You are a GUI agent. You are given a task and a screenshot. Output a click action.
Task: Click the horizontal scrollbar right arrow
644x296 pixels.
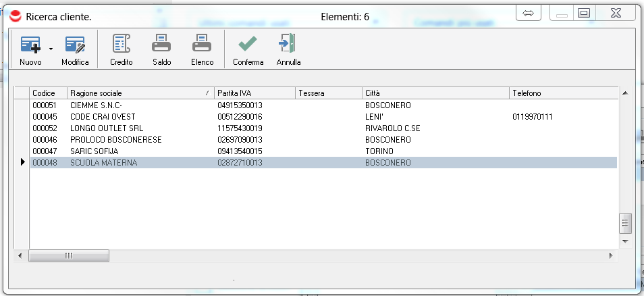[611, 255]
